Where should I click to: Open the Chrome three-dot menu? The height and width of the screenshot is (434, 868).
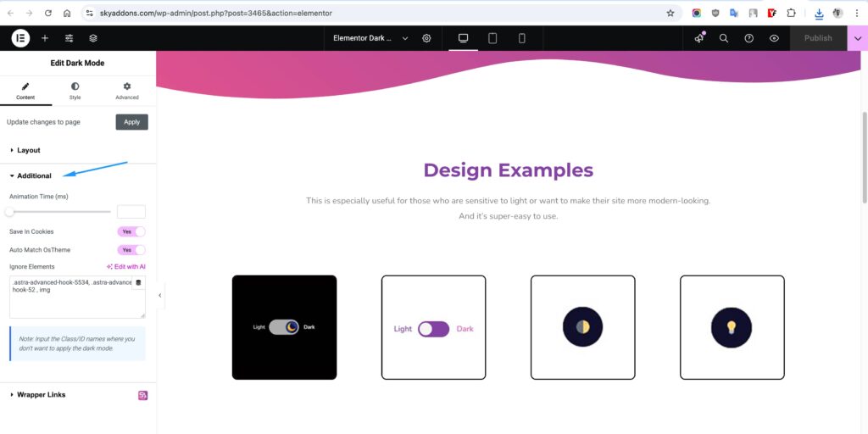[857, 13]
